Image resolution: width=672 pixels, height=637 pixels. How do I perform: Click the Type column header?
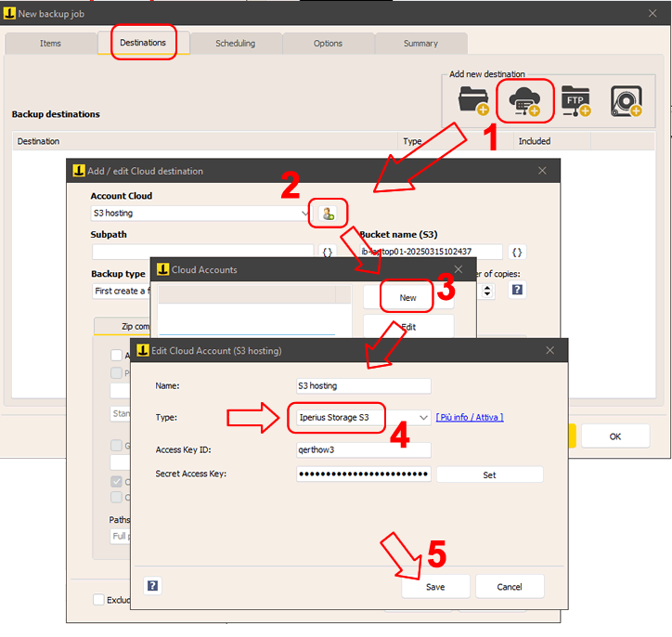(456, 141)
